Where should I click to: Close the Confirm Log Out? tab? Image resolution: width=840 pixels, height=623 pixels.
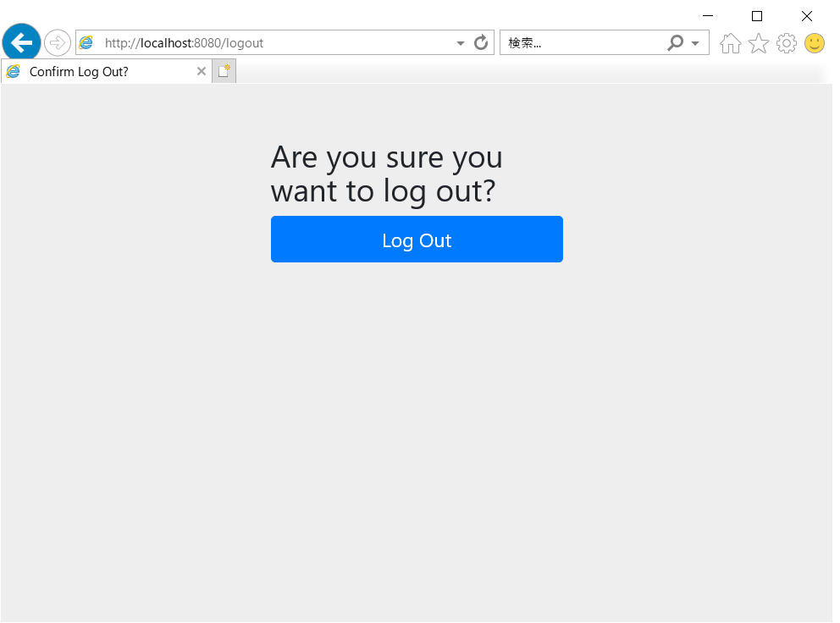coord(202,71)
